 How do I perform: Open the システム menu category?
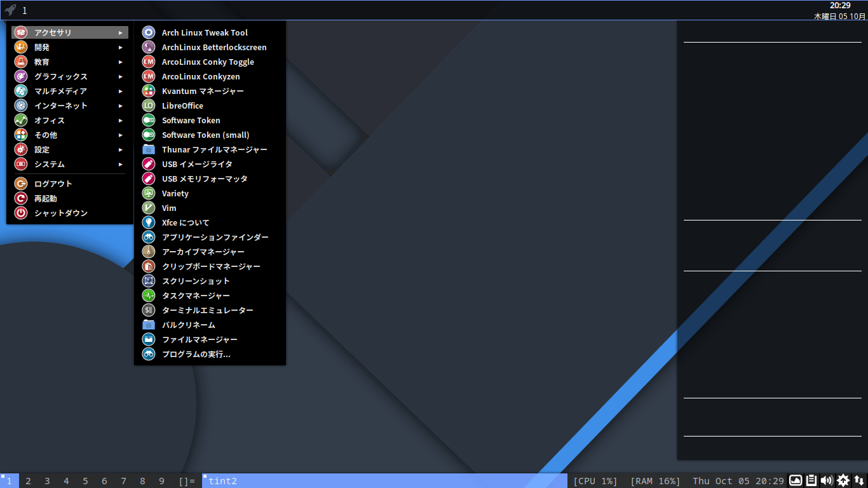(70, 164)
